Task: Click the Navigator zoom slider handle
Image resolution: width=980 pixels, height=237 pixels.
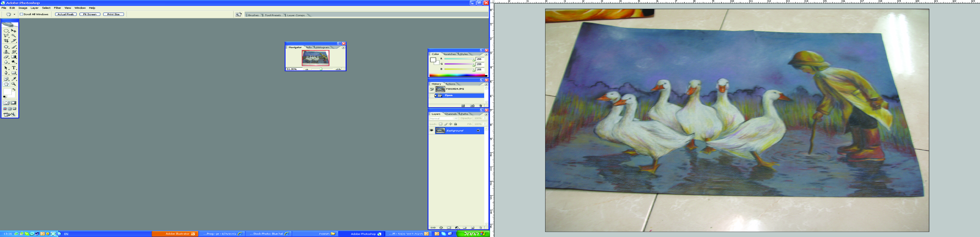Action: pos(321,69)
